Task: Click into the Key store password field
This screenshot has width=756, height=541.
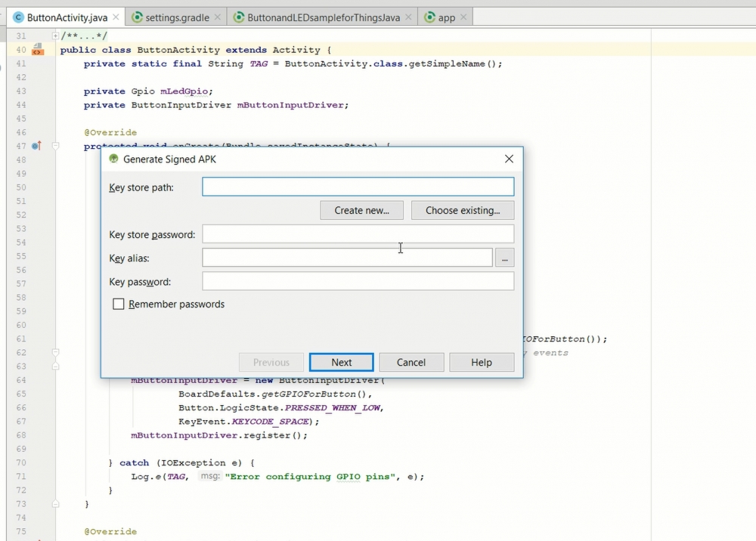Action: tap(358, 234)
